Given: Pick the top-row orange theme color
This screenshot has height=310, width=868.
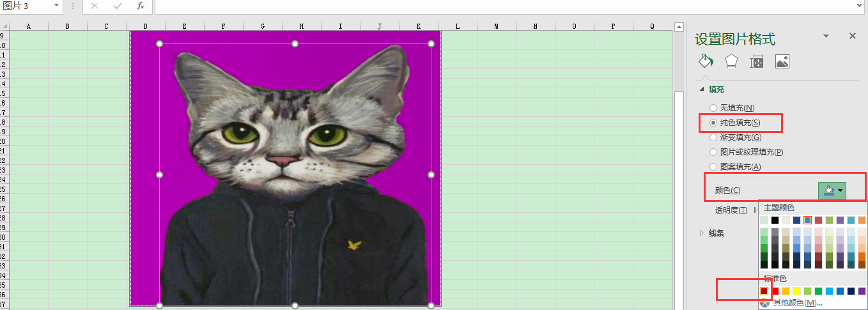Looking at the screenshot, I should tap(862, 220).
